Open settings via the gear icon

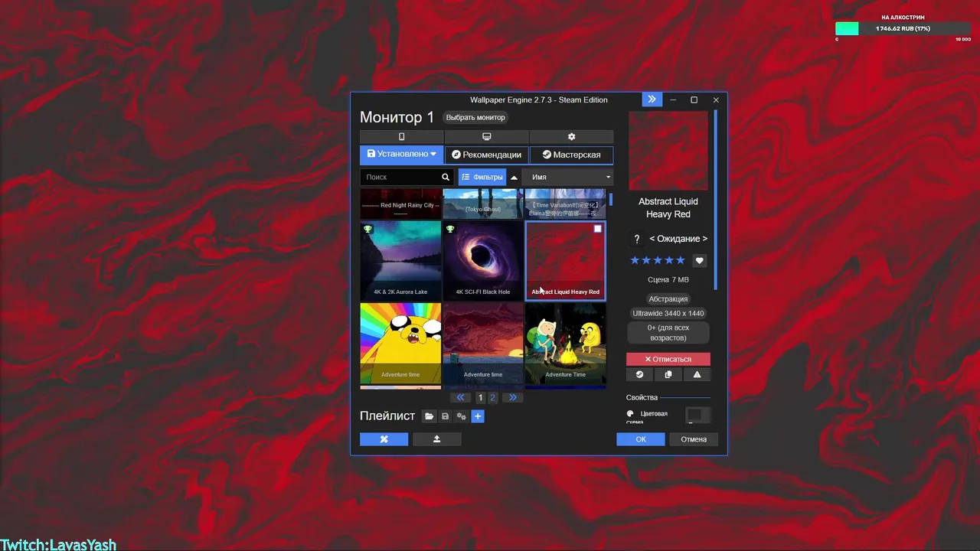[571, 137]
